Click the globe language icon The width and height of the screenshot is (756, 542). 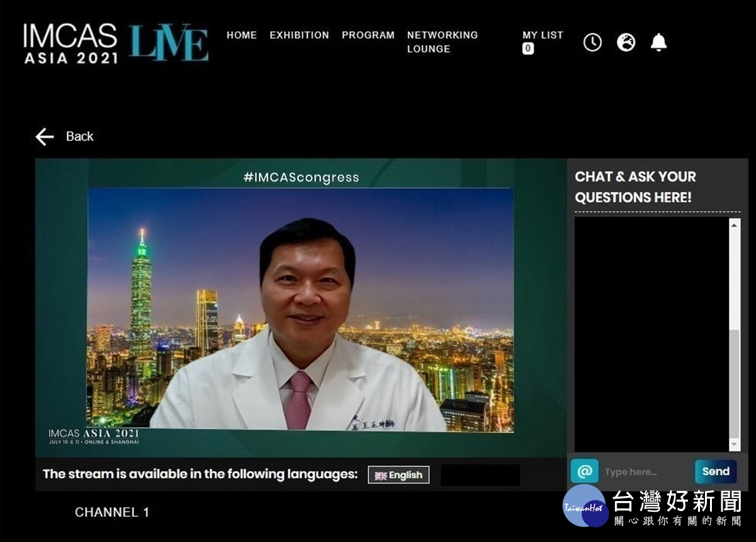click(x=626, y=42)
